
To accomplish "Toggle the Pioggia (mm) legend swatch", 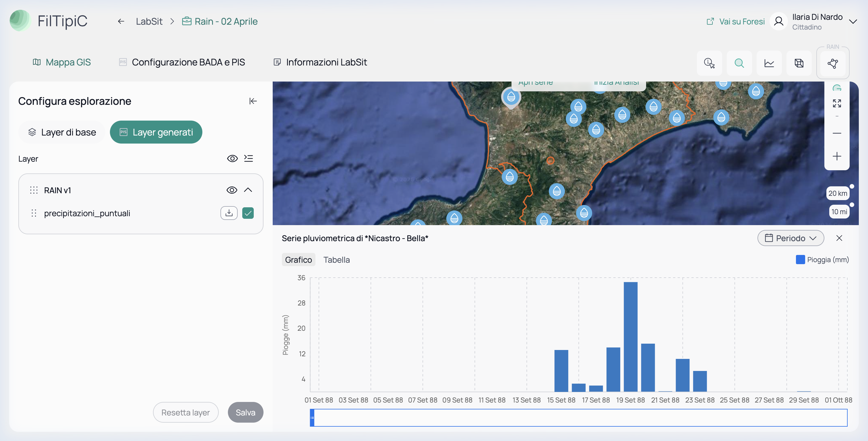I will [x=800, y=260].
